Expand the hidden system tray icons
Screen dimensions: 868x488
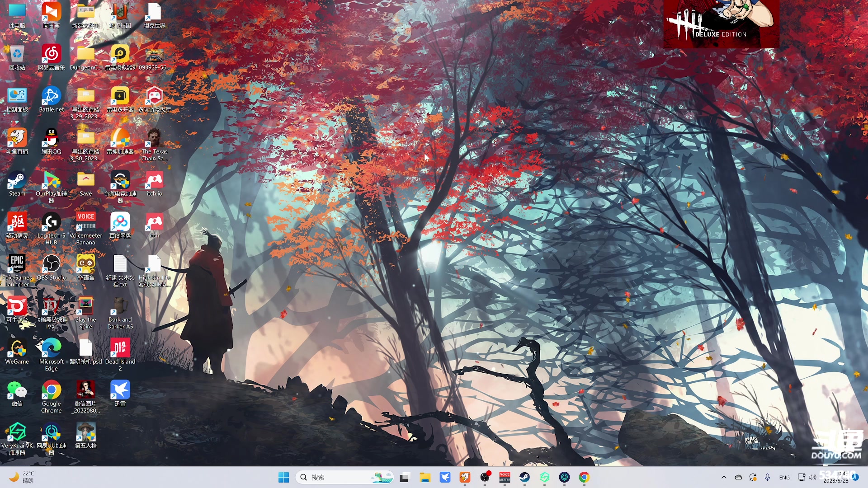click(724, 477)
